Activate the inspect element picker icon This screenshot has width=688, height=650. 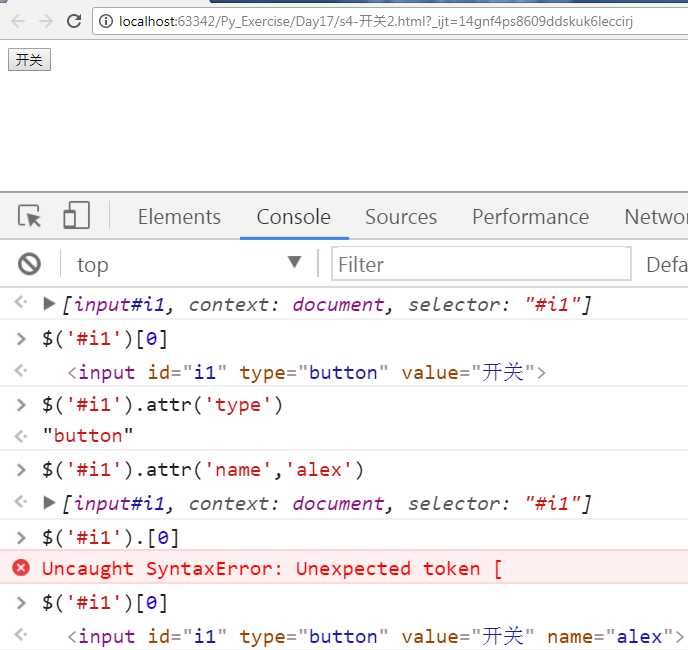click(29, 216)
